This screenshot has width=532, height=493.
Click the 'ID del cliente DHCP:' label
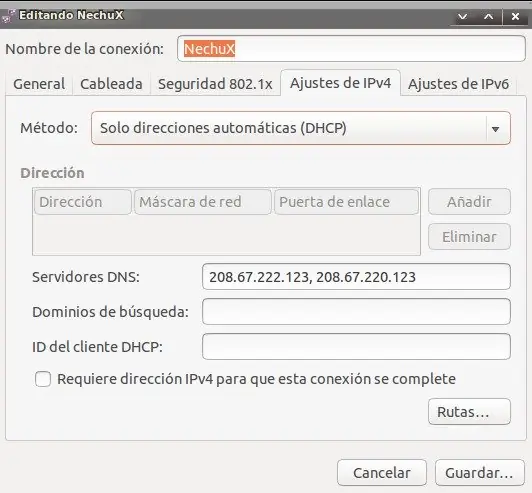[97, 347]
